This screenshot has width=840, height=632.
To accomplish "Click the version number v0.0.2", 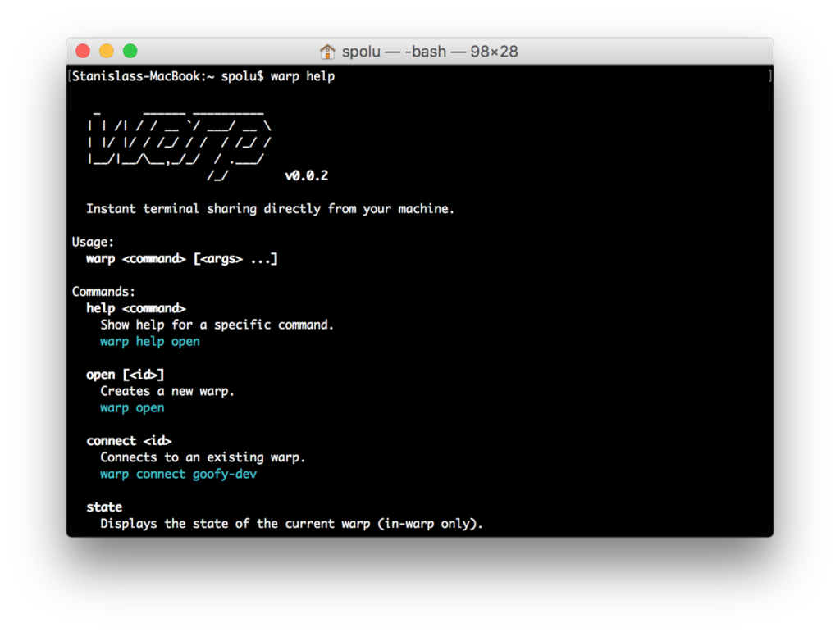I will tap(306, 175).
